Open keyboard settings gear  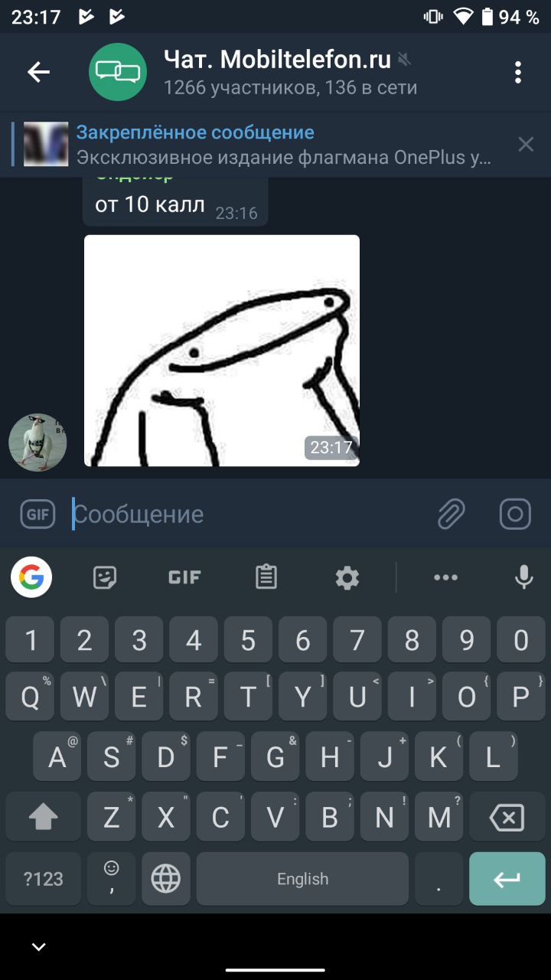347,577
